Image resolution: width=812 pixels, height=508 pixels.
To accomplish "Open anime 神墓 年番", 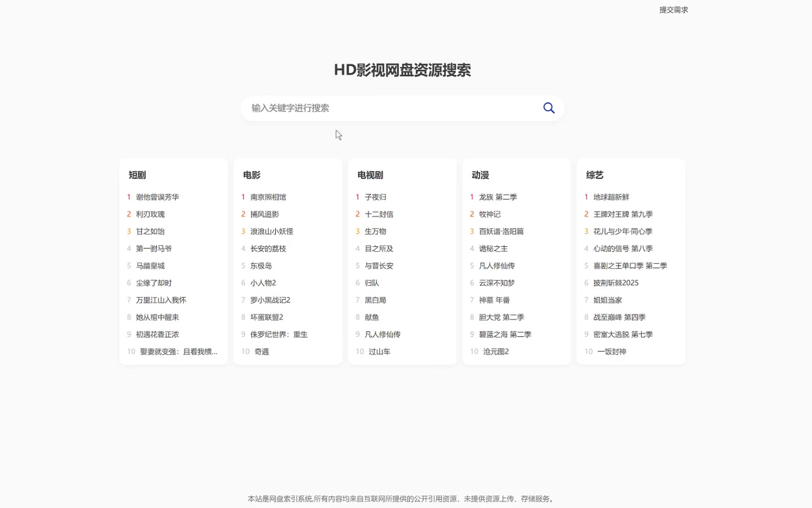I will 494,300.
